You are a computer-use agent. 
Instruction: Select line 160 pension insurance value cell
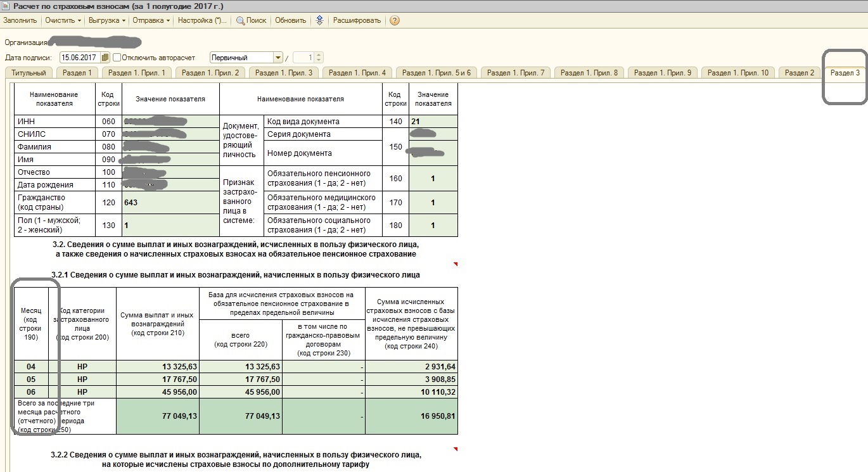point(433,179)
